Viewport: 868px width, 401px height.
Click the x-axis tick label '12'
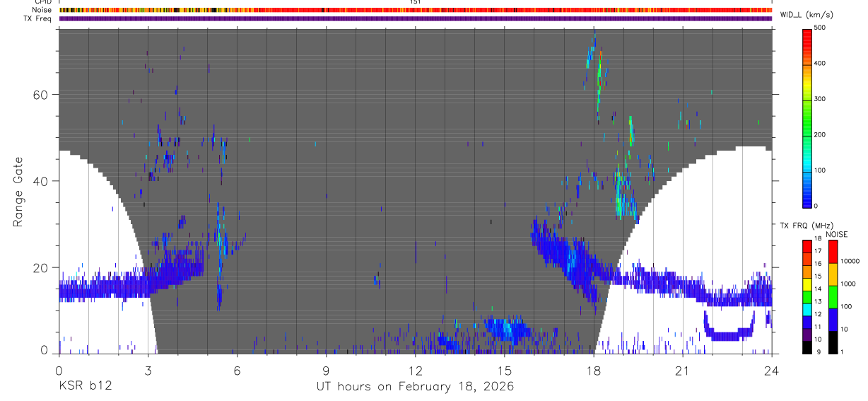pyautogui.click(x=416, y=370)
